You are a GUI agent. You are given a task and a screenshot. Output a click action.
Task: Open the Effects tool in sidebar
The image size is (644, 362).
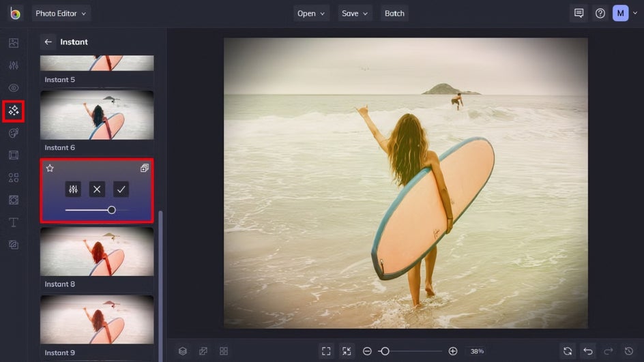pyautogui.click(x=14, y=111)
